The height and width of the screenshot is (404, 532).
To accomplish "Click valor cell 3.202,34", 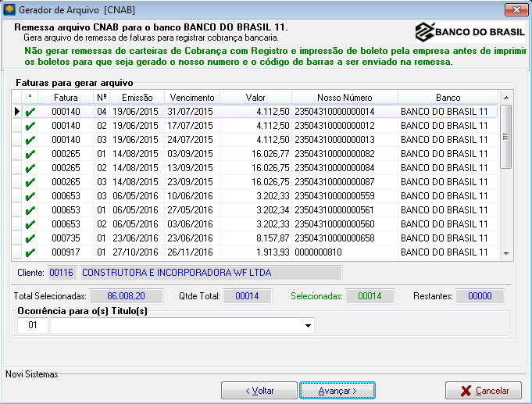I will pos(255,210).
